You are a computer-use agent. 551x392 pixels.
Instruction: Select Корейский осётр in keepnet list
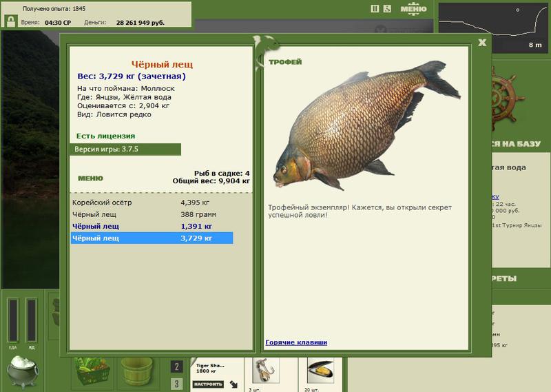point(152,203)
